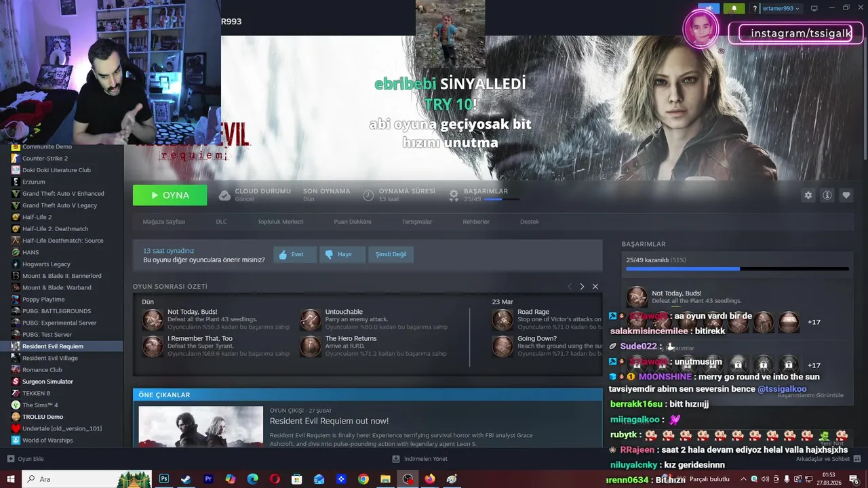The height and width of the screenshot is (488, 868).
Task: Launch the game with the green OYNA button
Action: [170, 195]
